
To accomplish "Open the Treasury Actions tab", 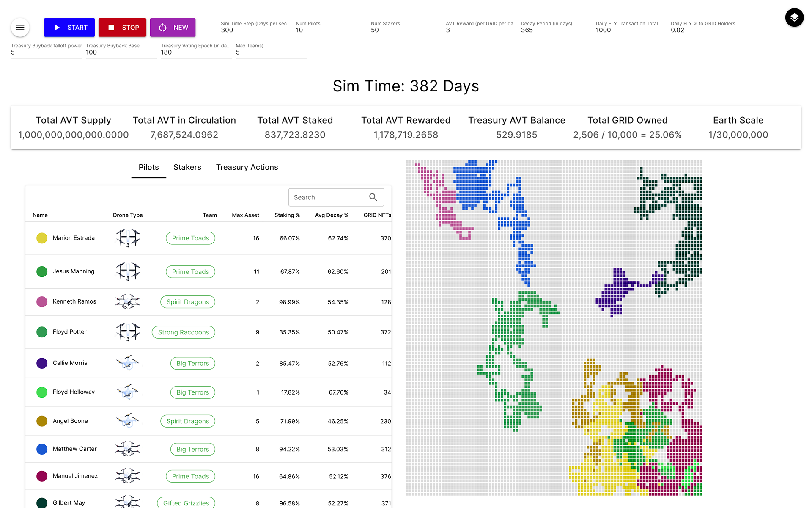I will [x=247, y=167].
